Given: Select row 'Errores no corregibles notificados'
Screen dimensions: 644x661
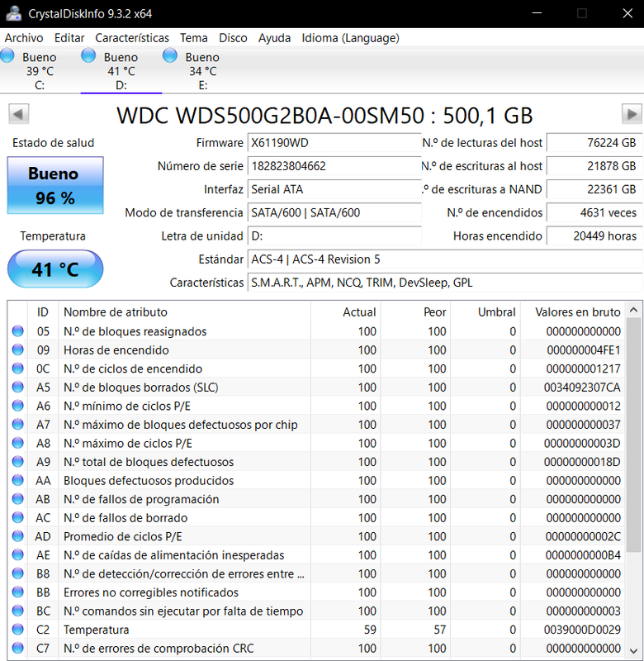Looking at the screenshot, I should tap(316, 592).
